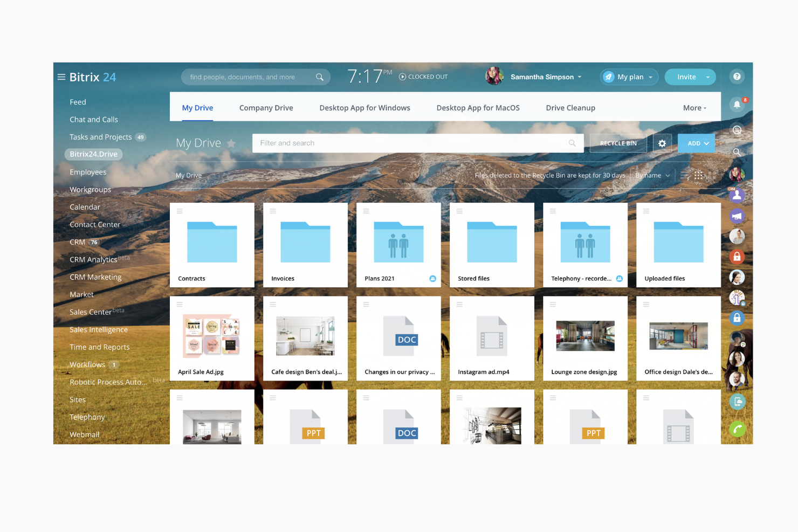Go to Chat and Calls
The width and height of the screenshot is (798, 532).
pos(94,120)
